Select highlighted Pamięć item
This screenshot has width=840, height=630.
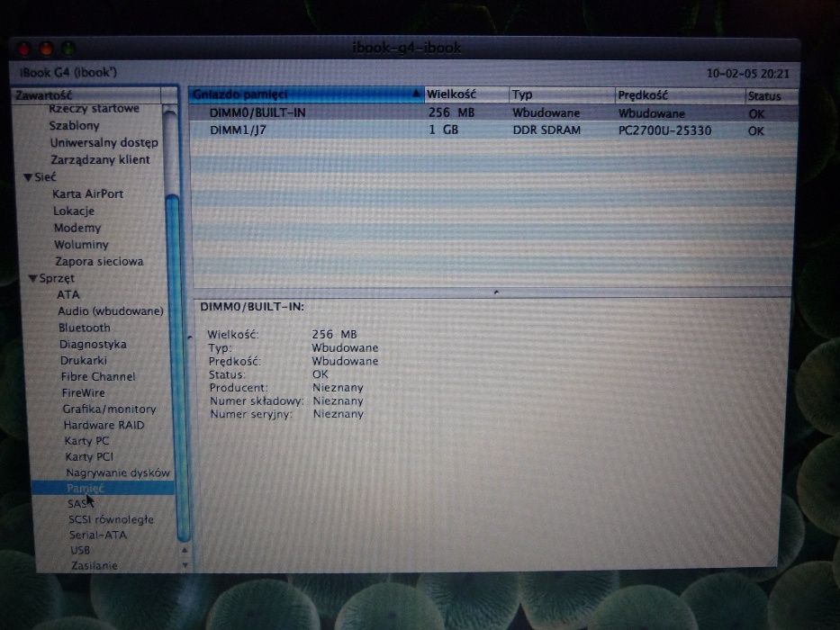(x=103, y=488)
